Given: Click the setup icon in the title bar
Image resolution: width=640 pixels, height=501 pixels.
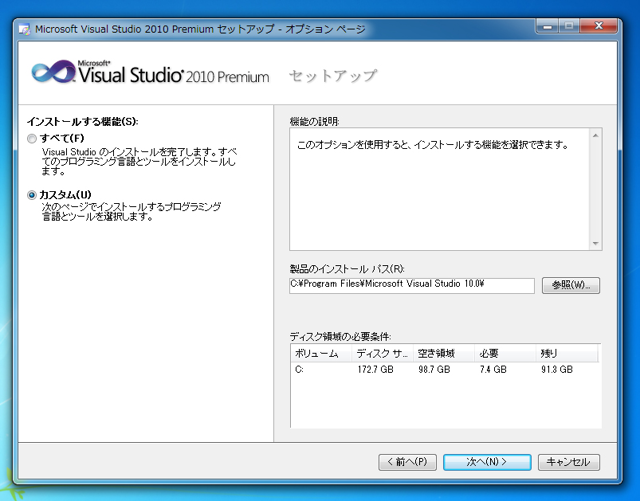Looking at the screenshot, I should [x=24, y=29].
